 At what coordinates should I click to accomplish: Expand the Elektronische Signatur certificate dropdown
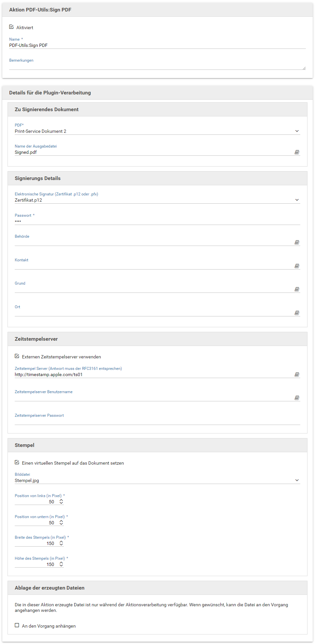click(x=297, y=200)
